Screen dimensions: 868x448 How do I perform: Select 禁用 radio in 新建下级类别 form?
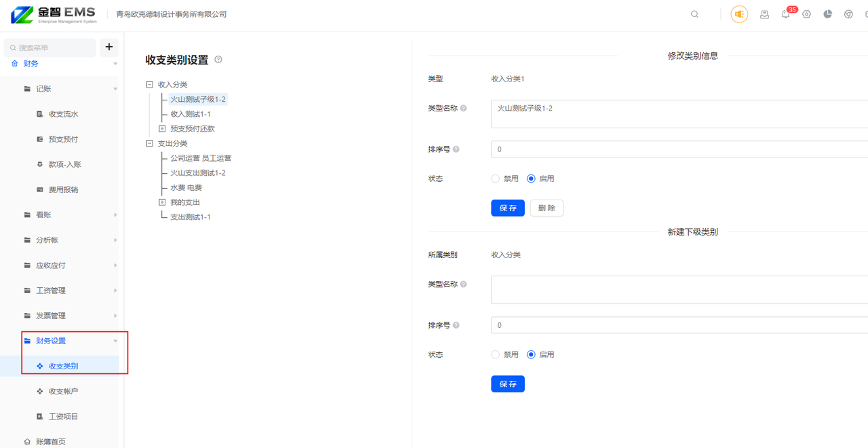tap(496, 354)
